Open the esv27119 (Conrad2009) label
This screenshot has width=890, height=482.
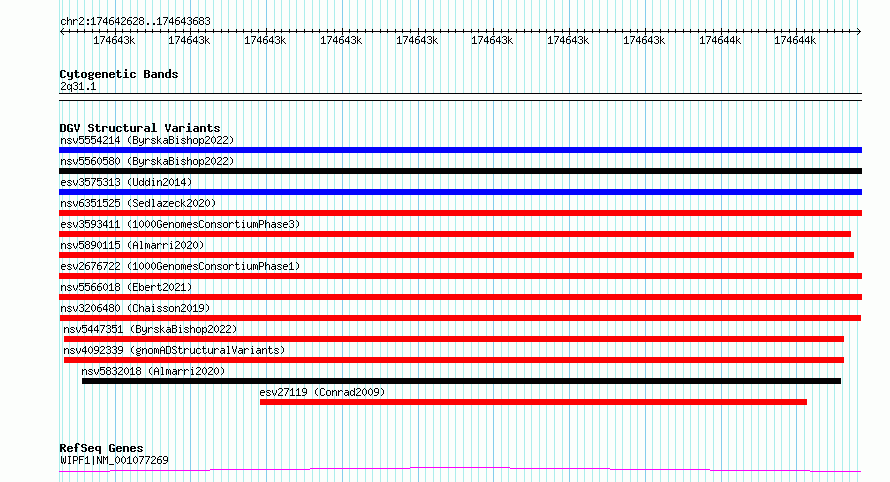(x=322, y=392)
